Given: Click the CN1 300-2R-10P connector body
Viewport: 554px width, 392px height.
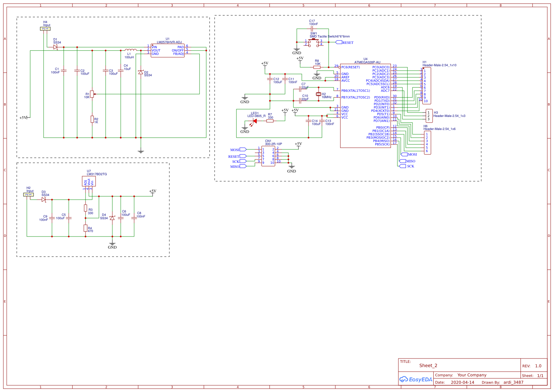Looking at the screenshot, I should [x=268, y=156].
